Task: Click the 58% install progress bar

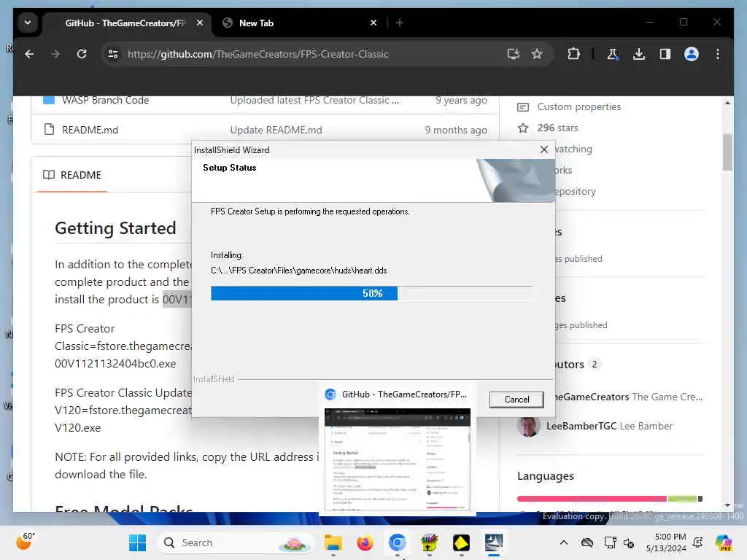Action: coord(372,293)
